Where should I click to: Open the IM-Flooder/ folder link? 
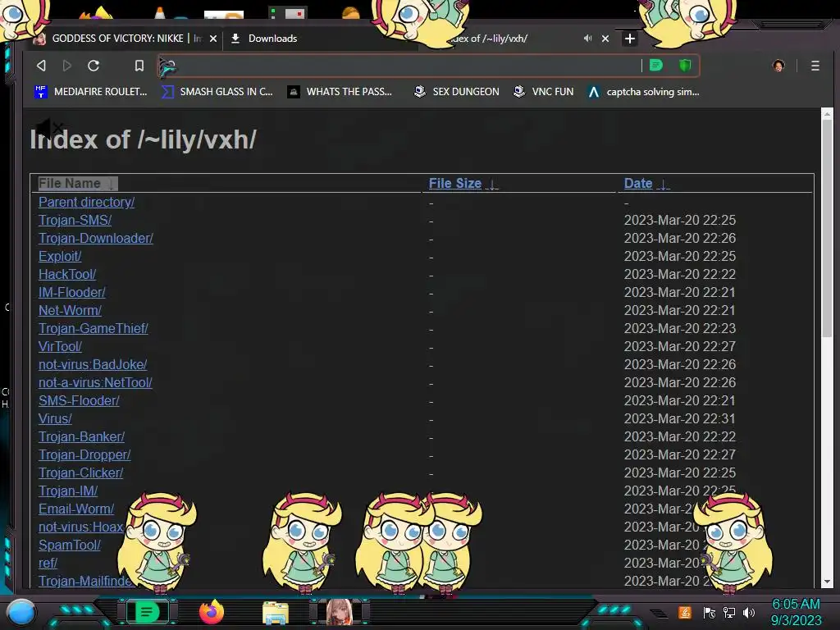72,293
